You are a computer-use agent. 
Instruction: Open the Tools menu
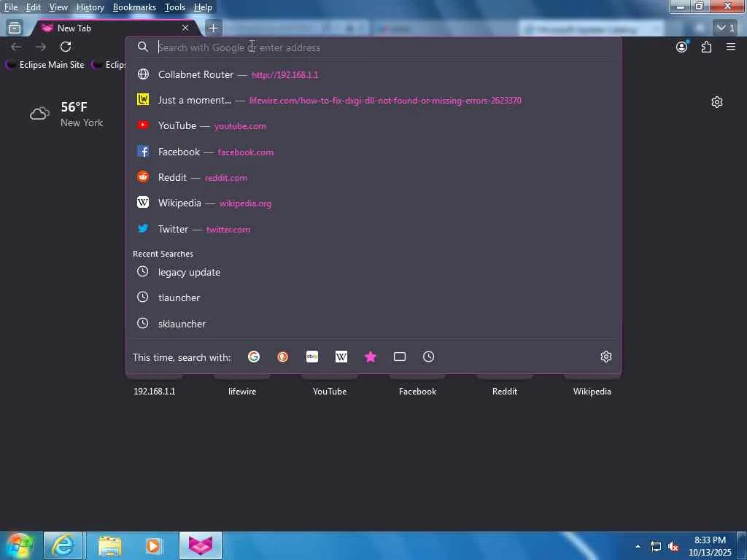[175, 7]
